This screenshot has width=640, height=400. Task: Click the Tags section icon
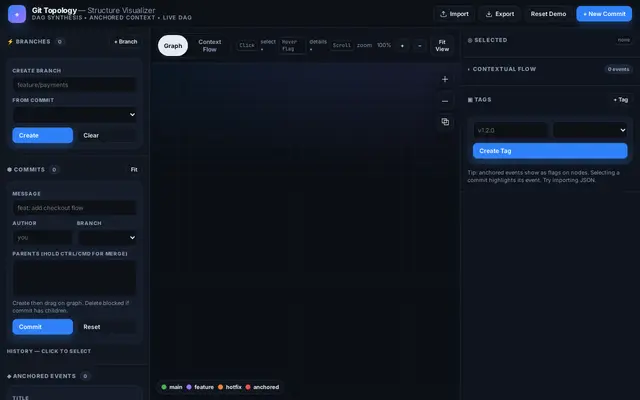[x=470, y=100]
